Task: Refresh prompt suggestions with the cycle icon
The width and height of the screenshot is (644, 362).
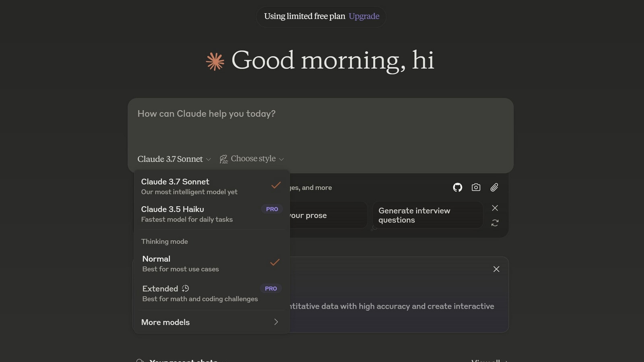Action: 495,223
